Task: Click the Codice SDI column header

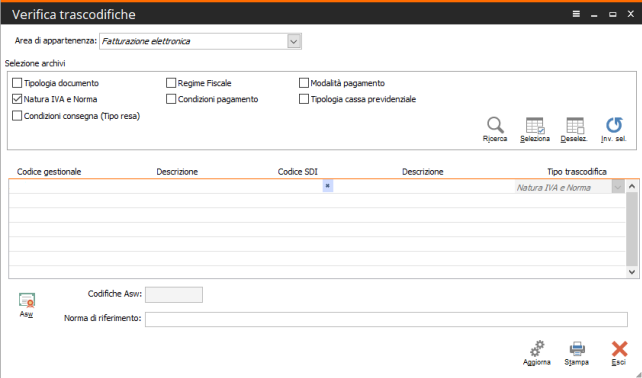Action: click(298, 172)
